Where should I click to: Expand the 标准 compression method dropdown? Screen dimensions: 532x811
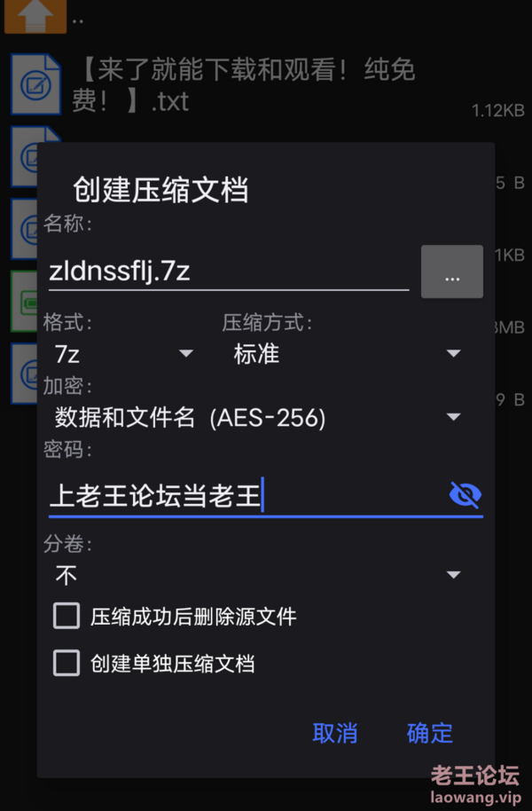[x=348, y=354]
